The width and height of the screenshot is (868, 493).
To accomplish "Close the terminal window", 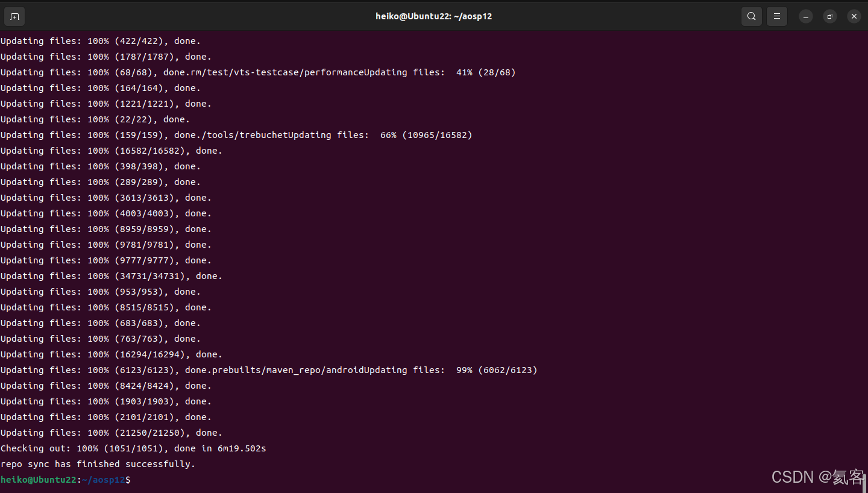I will [x=854, y=16].
